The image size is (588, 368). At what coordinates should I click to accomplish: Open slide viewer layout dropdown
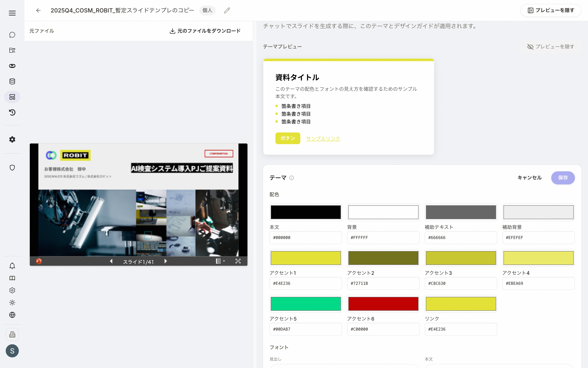pos(220,261)
